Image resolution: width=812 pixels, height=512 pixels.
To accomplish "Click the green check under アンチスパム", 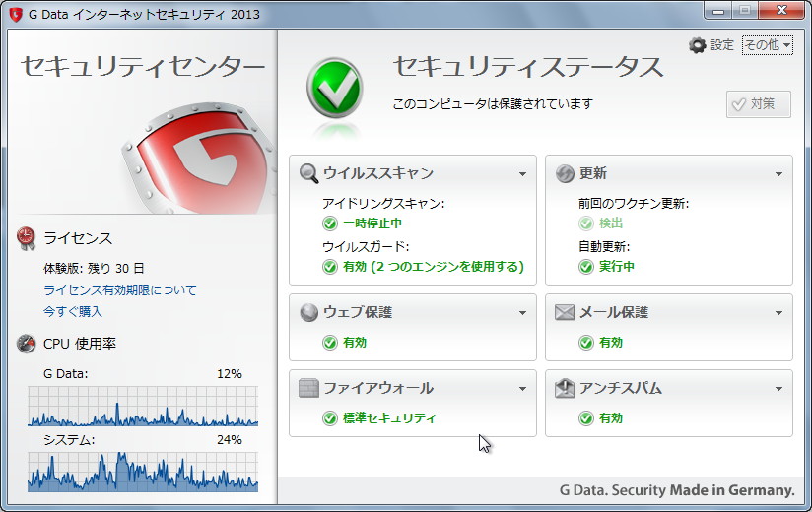I will pyautogui.click(x=585, y=418).
